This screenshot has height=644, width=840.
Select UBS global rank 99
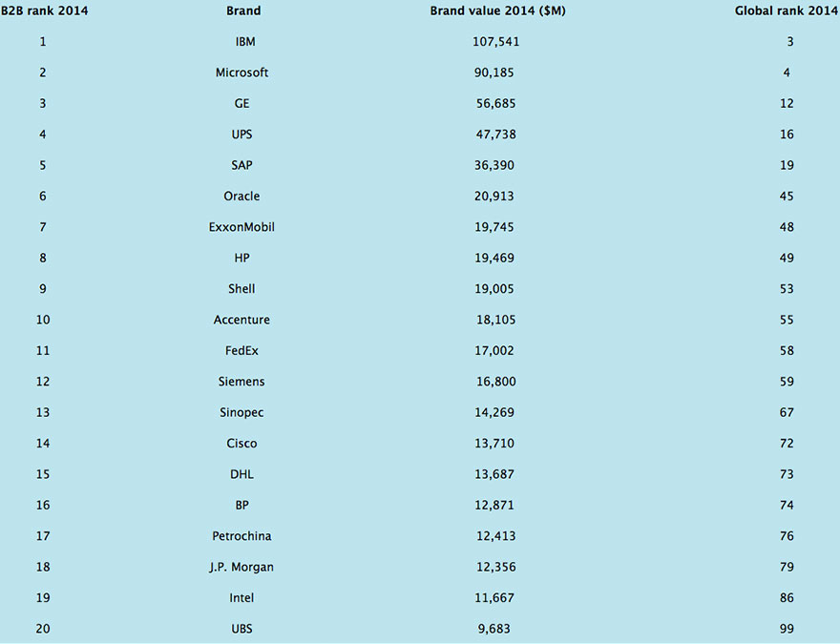787,629
